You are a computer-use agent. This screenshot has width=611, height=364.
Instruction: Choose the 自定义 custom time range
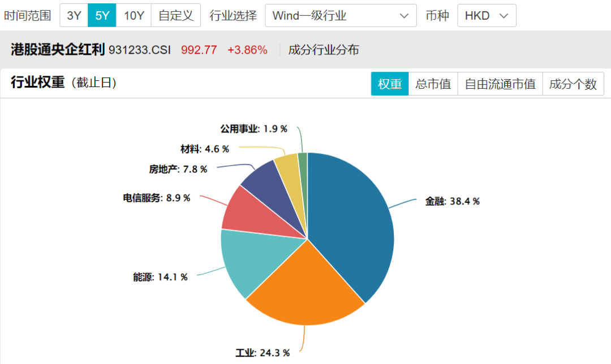(176, 16)
